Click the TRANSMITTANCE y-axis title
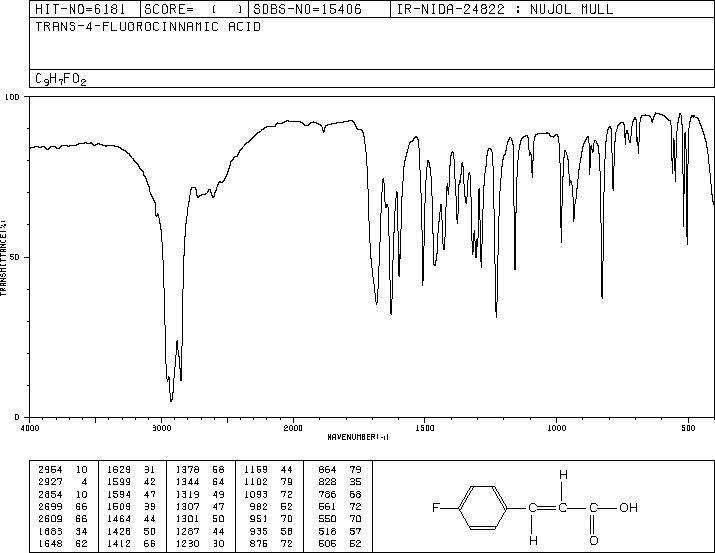 pos(3,258)
